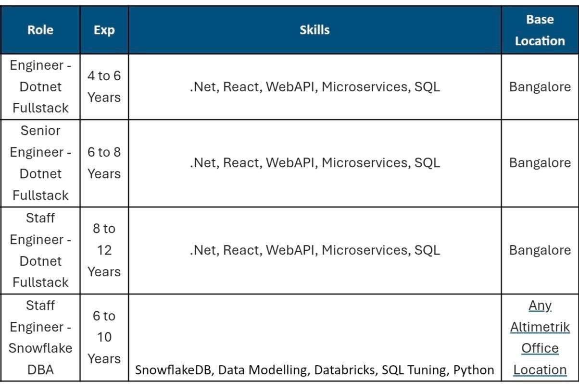Viewport: 579px width, 392px height.
Task: Click the Staff Engineer - Dotnet Fullstack cell
Action: (x=40, y=250)
